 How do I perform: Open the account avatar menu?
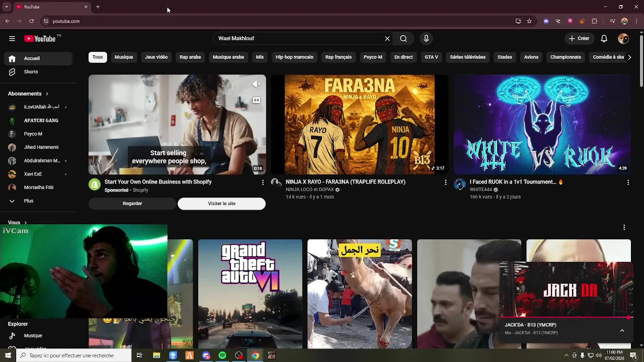(623, 39)
